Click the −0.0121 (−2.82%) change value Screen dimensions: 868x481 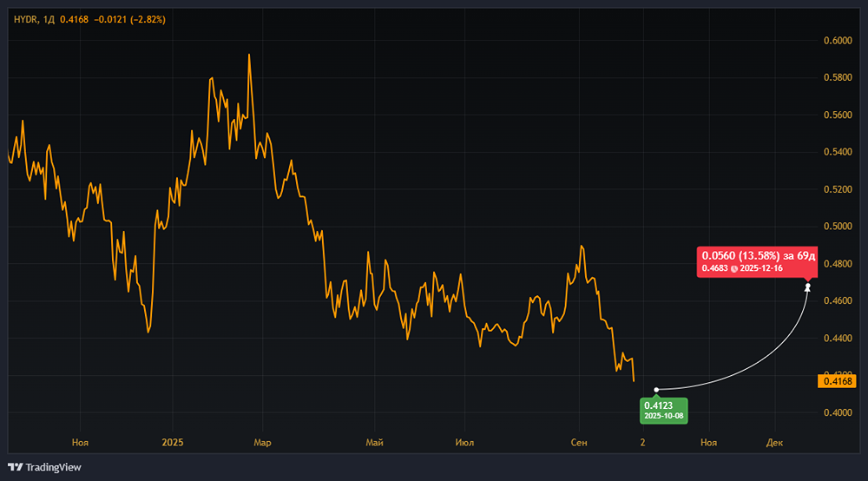tap(129, 19)
